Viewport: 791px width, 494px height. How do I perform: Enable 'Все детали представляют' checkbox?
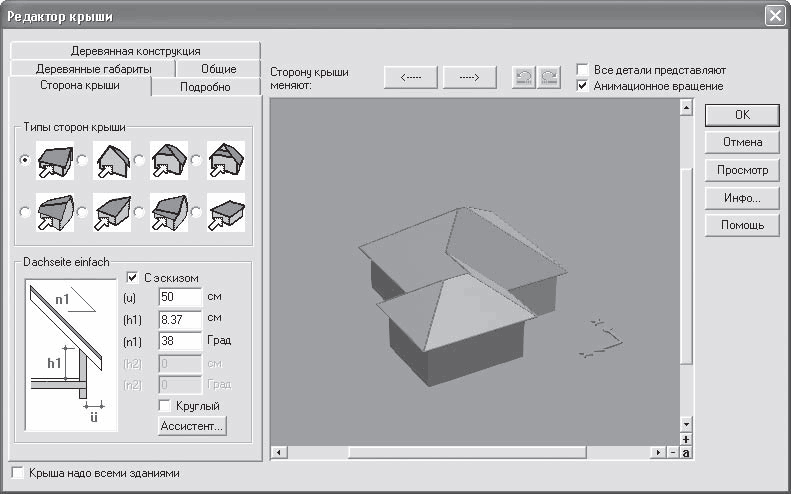coord(583,70)
